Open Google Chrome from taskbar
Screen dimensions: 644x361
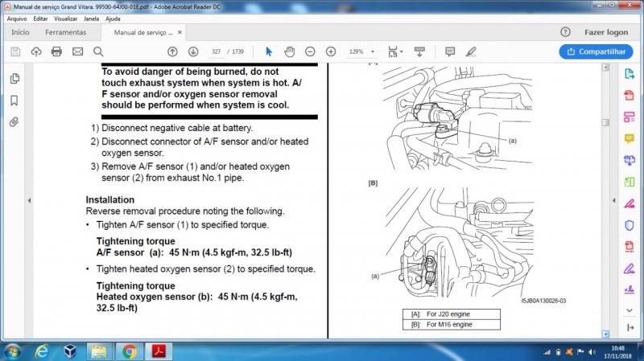click(x=130, y=351)
